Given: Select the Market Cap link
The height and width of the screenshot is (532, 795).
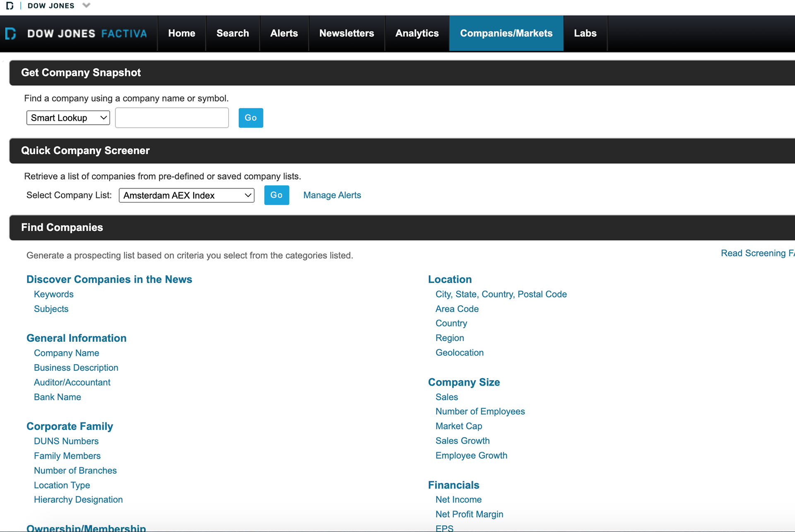Looking at the screenshot, I should [459, 426].
